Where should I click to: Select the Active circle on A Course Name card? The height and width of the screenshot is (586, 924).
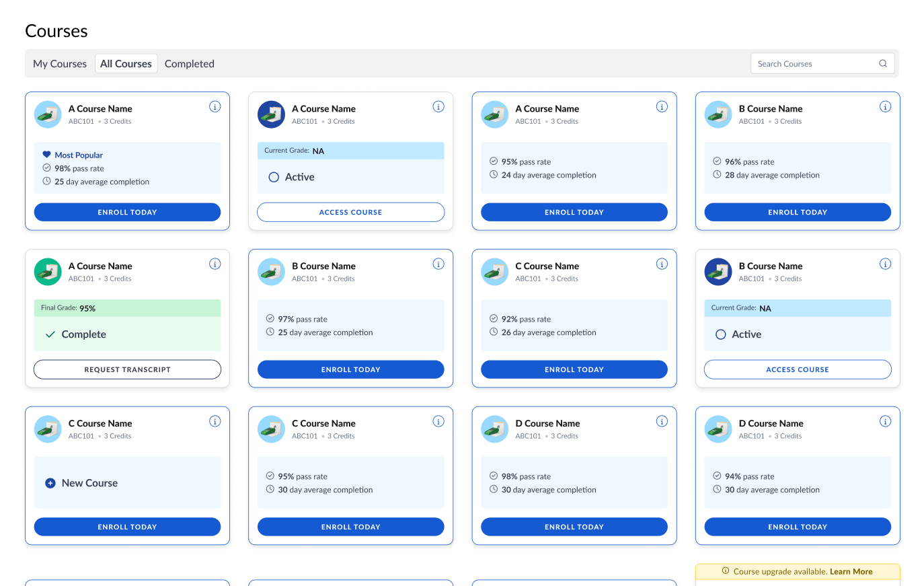[274, 177]
